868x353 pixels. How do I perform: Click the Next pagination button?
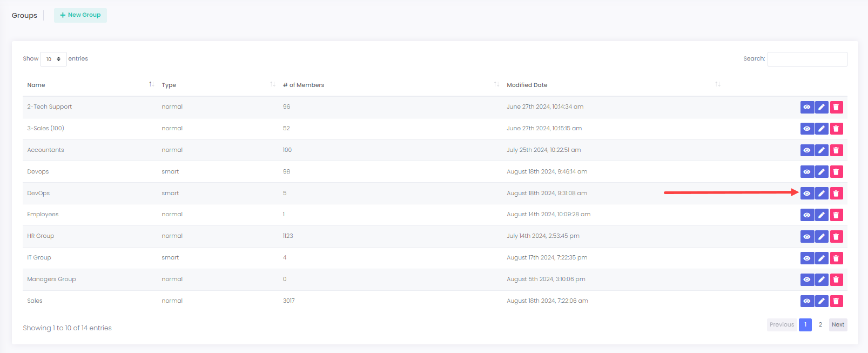click(x=838, y=325)
